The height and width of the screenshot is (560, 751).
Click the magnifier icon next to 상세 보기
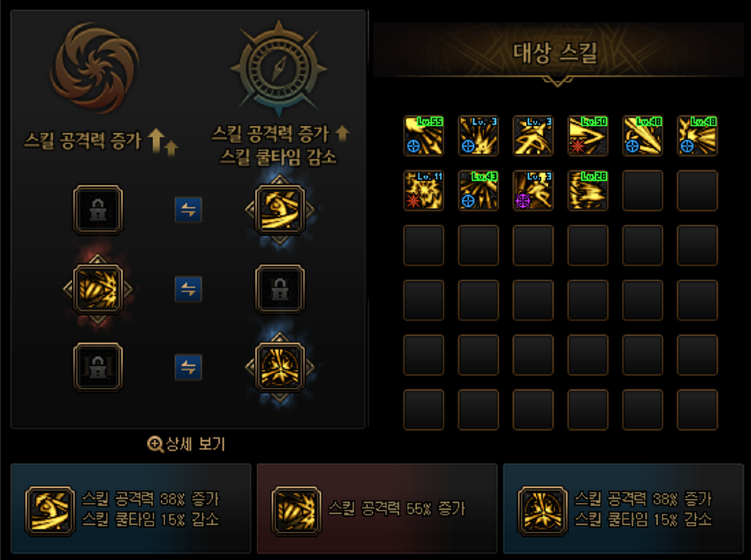(155, 445)
